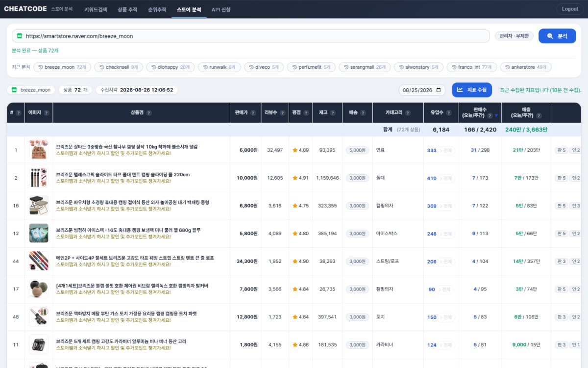Open ball feet thumbnail in row 17
The height and width of the screenshot is (368, 588).
tap(39, 289)
